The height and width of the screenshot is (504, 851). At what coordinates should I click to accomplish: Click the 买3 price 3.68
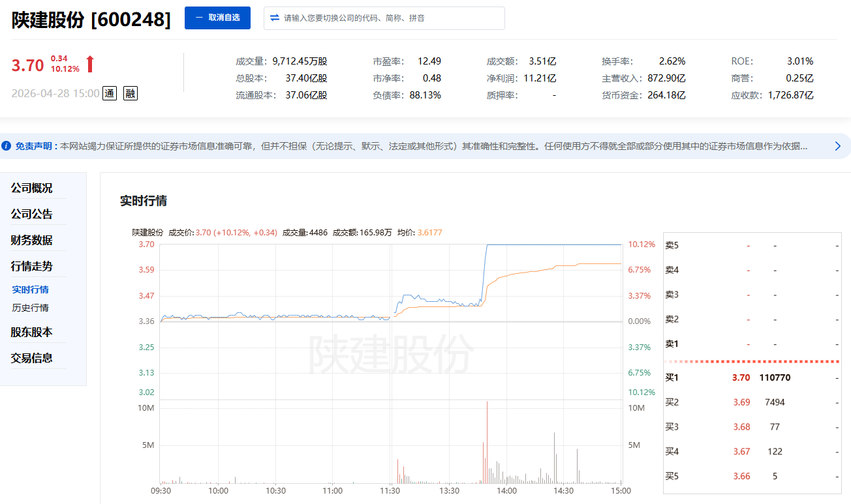pyautogui.click(x=741, y=427)
